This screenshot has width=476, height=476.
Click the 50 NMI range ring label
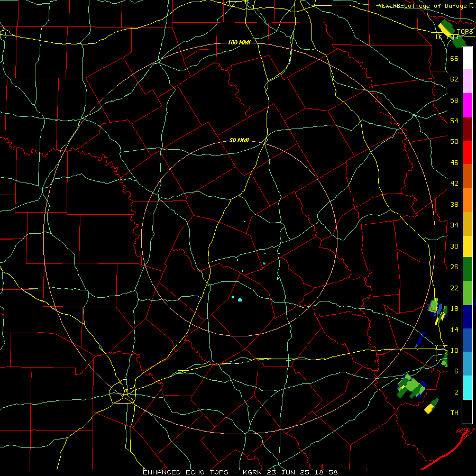point(239,140)
